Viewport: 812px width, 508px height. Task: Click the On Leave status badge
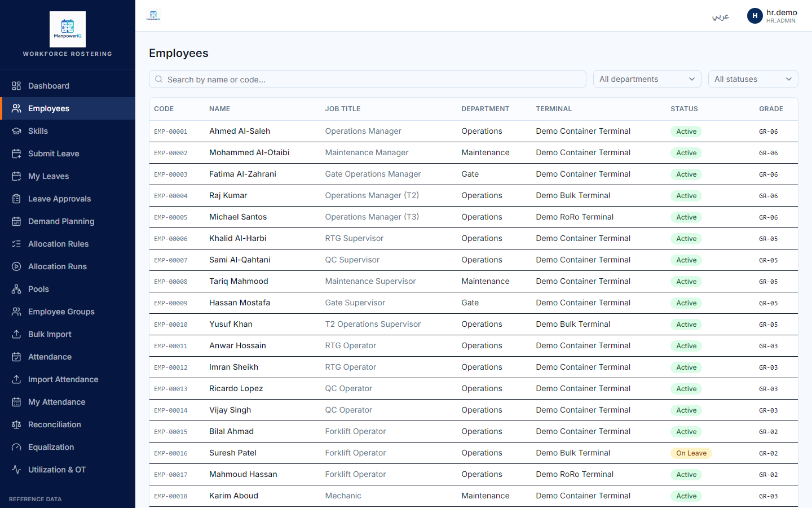click(x=691, y=453)
